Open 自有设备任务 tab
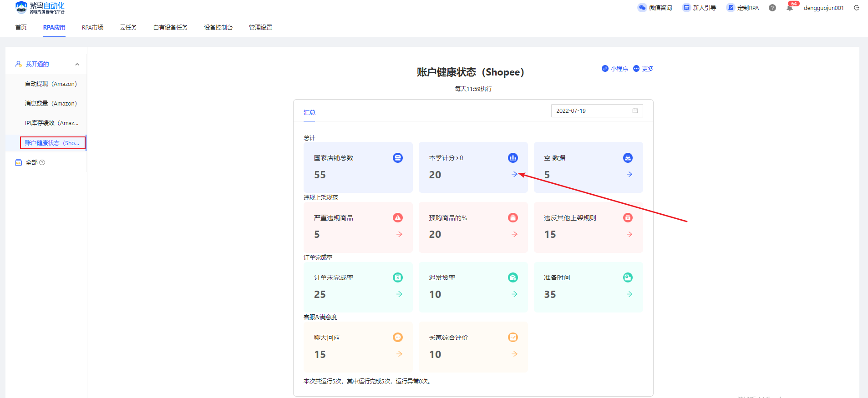868x398 pixels. tap(170, 27)
